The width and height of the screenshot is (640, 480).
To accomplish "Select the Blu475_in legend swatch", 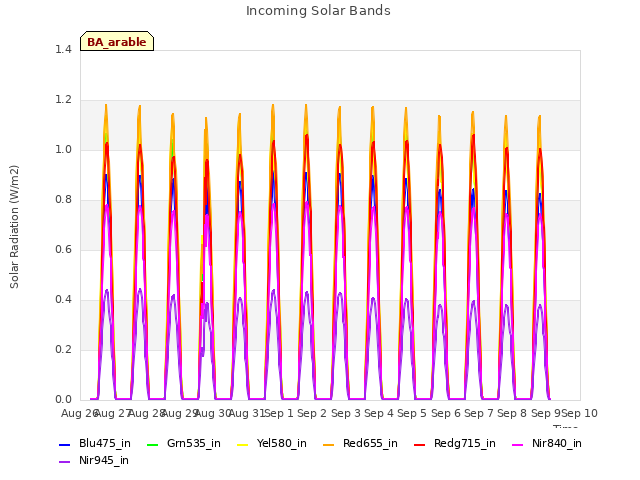I will (64, 444).
